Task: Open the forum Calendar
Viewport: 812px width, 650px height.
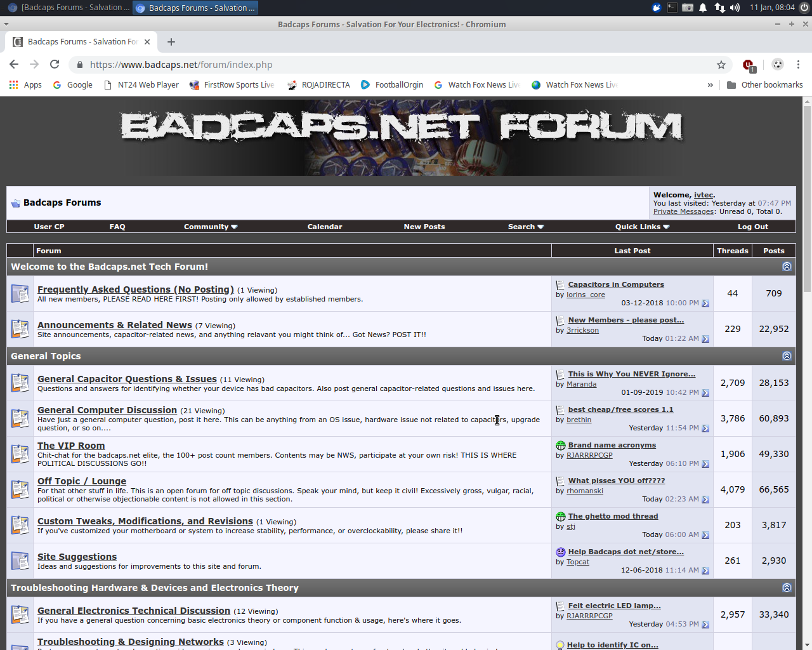Action: pos(325,227)
